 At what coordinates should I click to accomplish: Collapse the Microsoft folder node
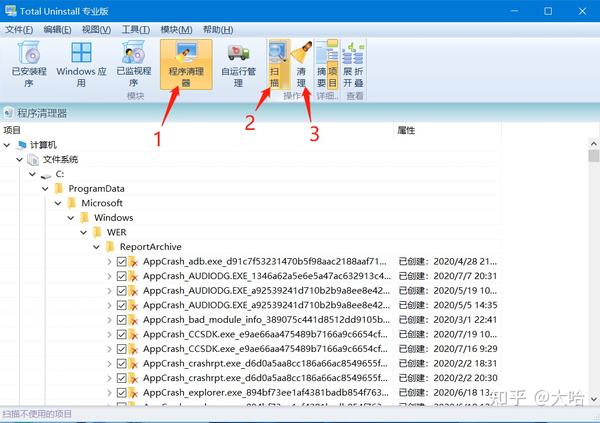pos(58,203)
